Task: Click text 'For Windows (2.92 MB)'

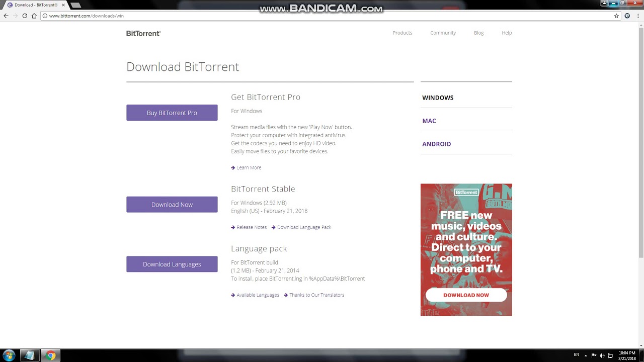Action: pos(259,203)
